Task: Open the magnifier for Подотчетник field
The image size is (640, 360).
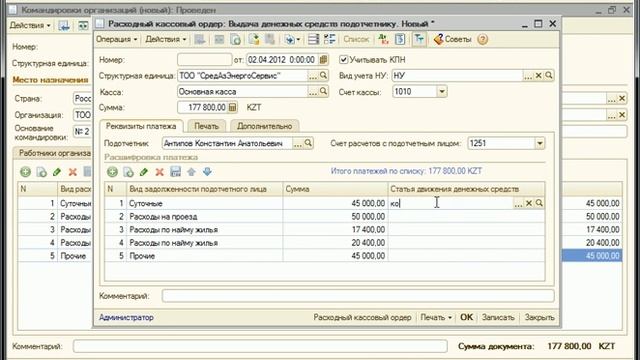Action: point(308,143)
